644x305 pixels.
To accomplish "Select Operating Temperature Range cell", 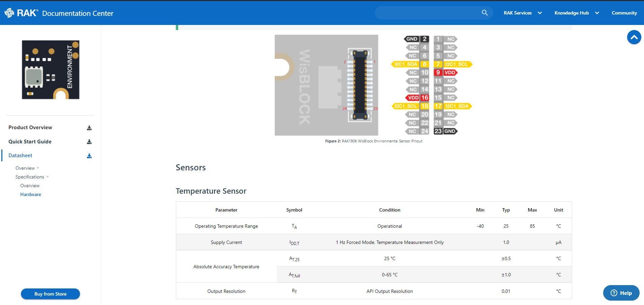I will pos(226,226).
